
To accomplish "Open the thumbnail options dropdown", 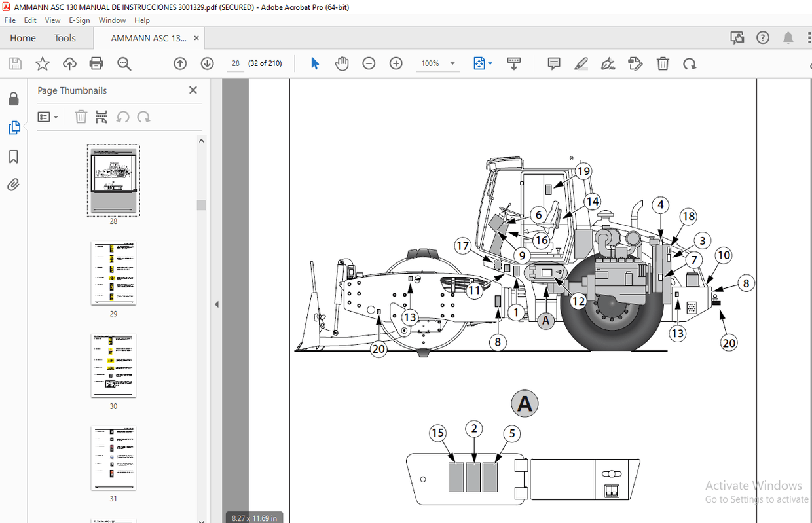I will (48, 117).
